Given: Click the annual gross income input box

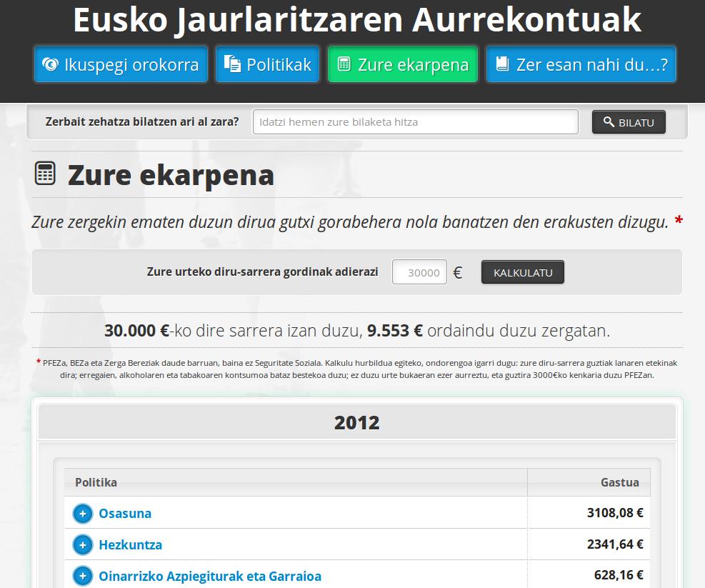Looking at the screenshot, I should tap(419, 272).
